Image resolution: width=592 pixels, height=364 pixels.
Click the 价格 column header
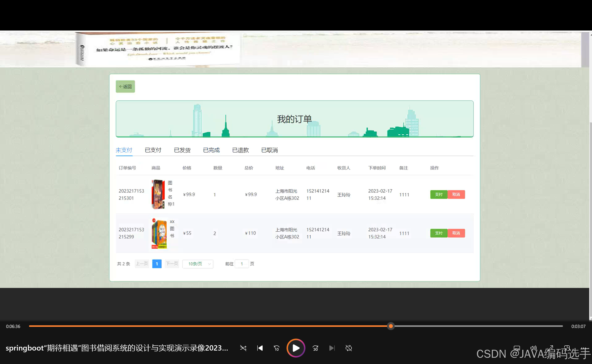[187, 168]
